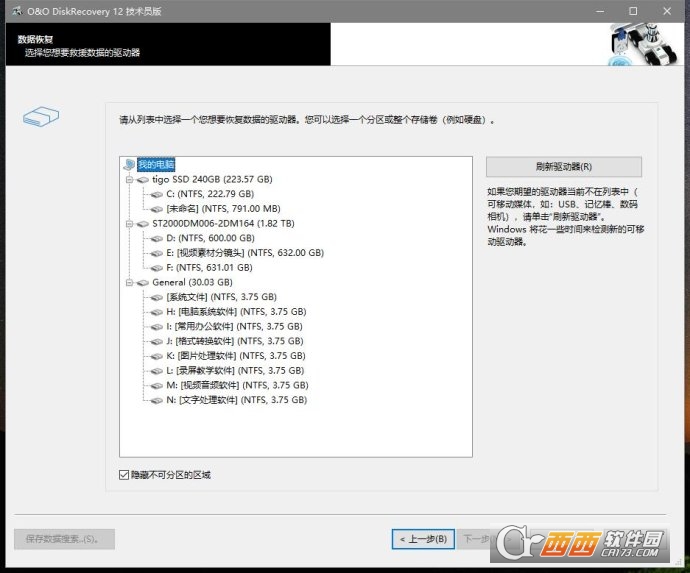Click the I: partition drive icon
The image size is (690, 573).
[156, 327]
